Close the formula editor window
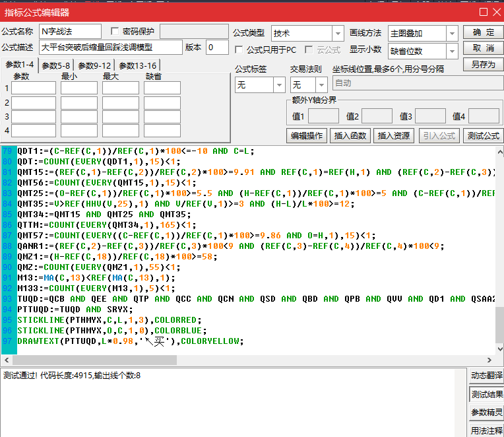The image size is (504, 437). [496, 12]
